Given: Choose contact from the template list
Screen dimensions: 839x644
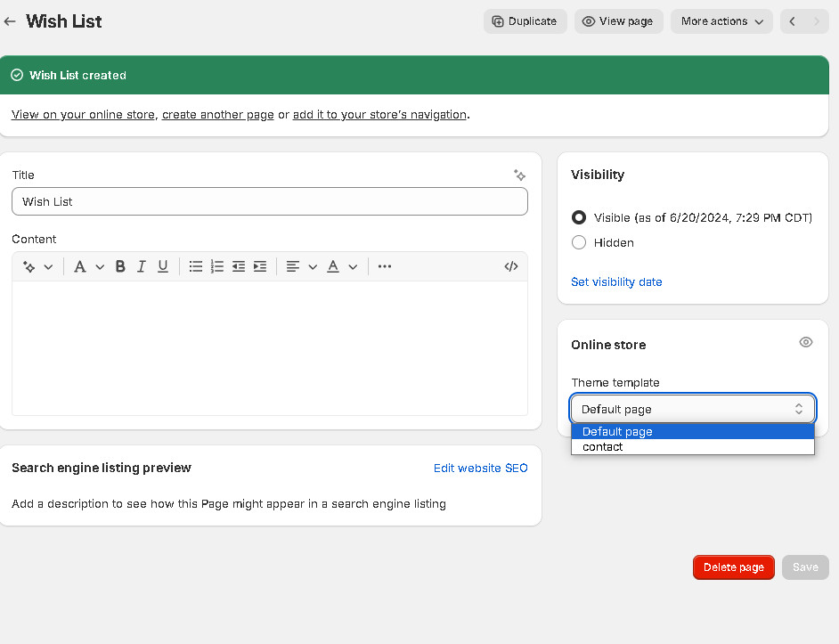Looking at the screenshot, I should 693,447.
